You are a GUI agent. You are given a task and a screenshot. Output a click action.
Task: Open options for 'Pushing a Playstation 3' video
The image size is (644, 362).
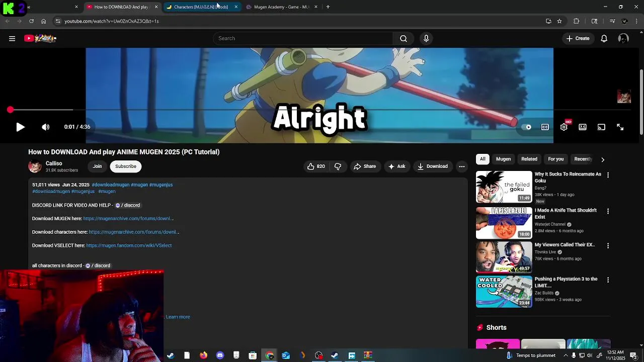[x=608, y=280]
